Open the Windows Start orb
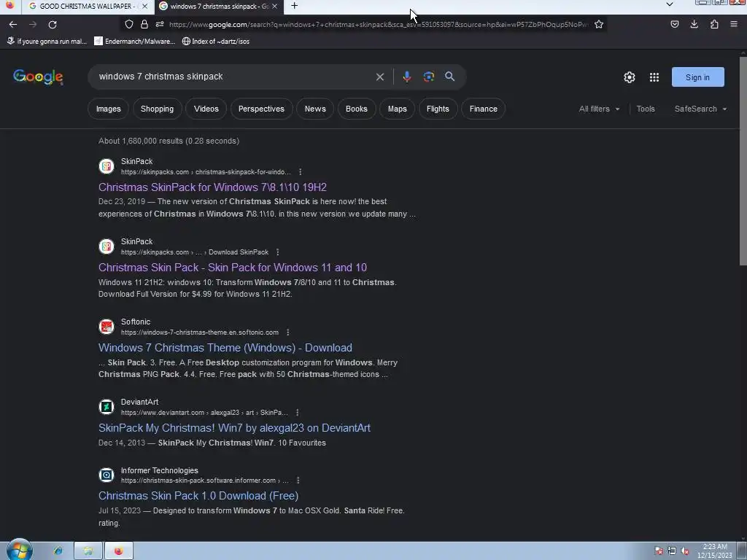 click(x=20, y=550)
